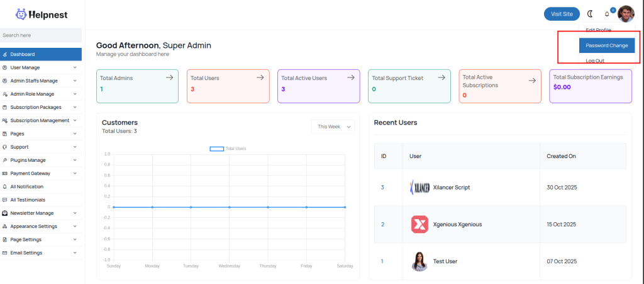The width and height of the screenshot is (644, 284).
Task: Click the Search here input field
Action: [x=41, y=35]
